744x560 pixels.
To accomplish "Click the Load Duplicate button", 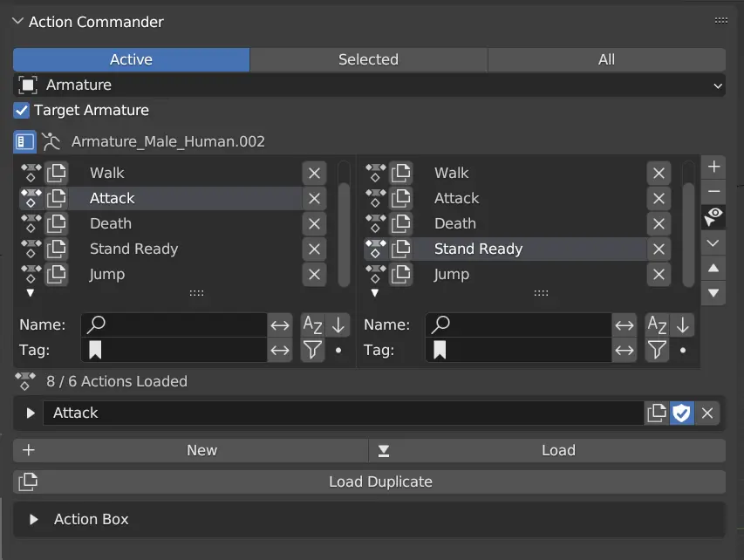I will pyautogui.click(x=369, y=481).
